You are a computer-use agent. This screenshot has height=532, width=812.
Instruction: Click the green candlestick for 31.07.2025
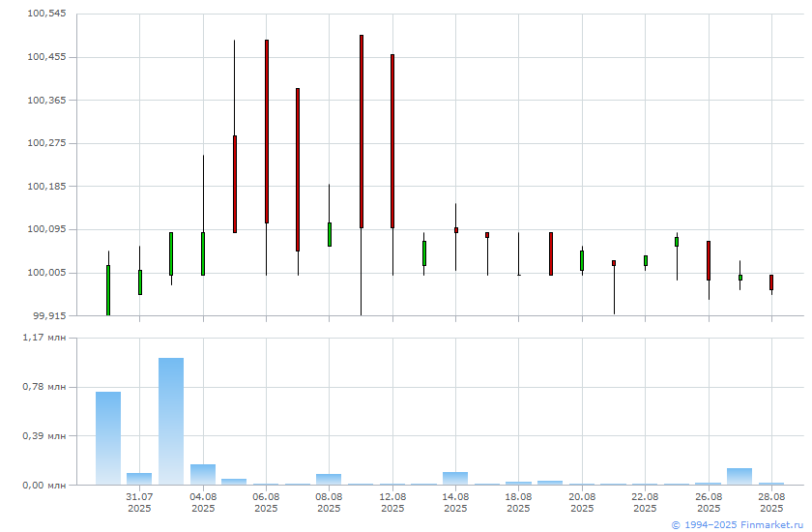click(x=140, y=282)
